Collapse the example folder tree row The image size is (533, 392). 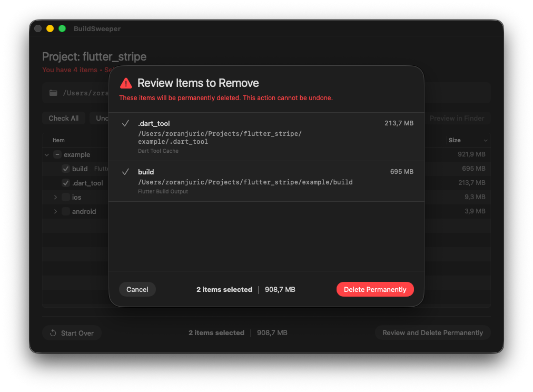[47, 155]
